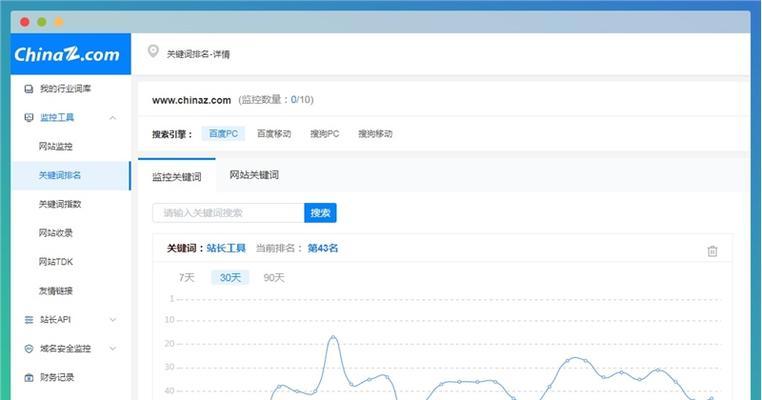Open 域名安全监控 menu label
762x400 pixels.
coord(65,348)
